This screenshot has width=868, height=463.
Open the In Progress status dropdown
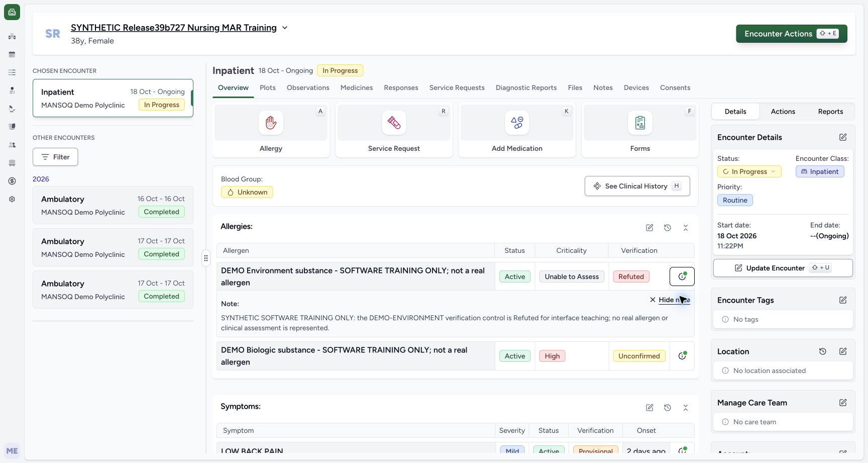click(x=749, y=171)
